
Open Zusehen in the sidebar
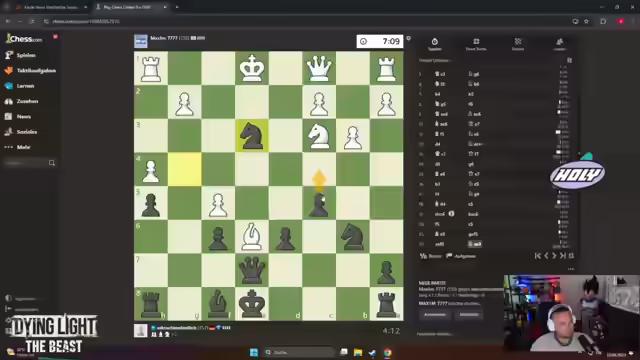[x=22, y=101]
